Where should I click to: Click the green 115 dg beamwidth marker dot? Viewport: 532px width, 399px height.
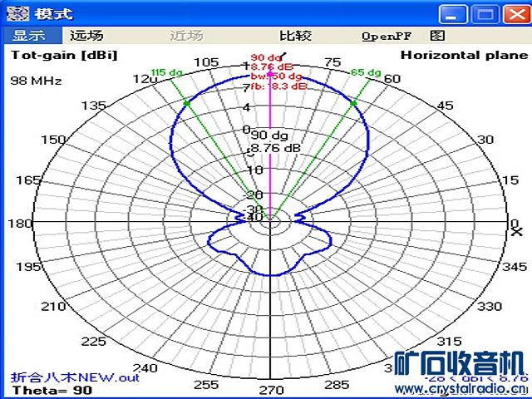pyautogui.click(x=186, y=103)
